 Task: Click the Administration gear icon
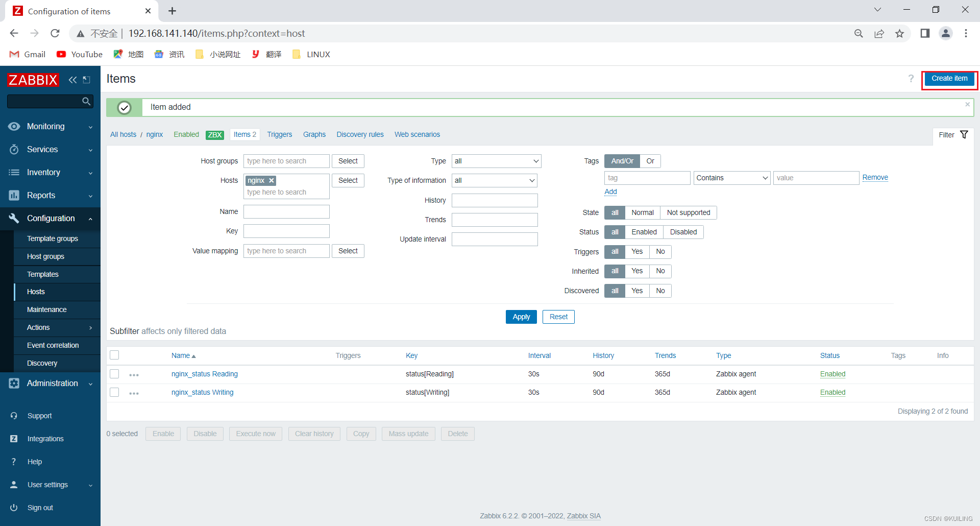pyautogui.click(x=14, y=383)
